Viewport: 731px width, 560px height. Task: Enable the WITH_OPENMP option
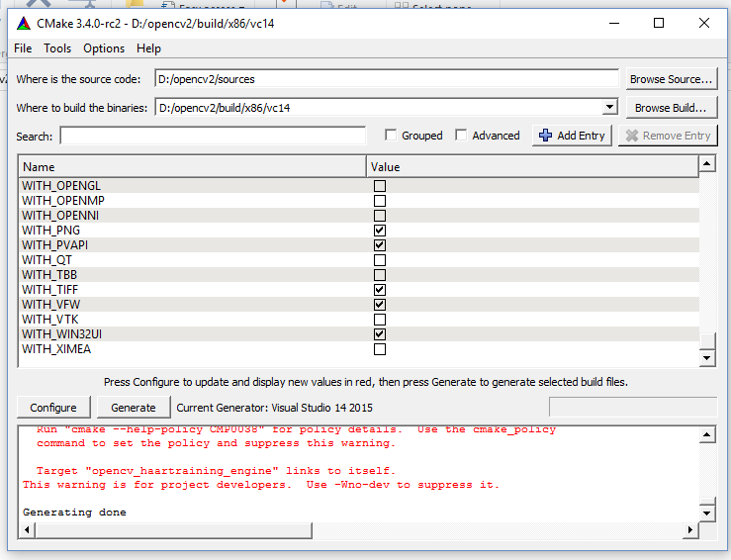click(380, 201)
